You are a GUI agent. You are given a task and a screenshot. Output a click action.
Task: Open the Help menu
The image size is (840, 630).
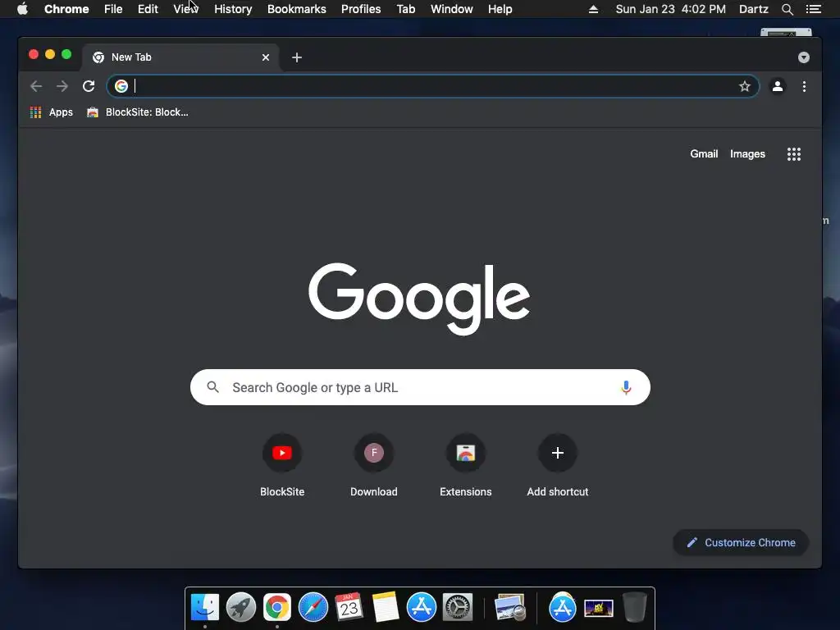[500, 9]
